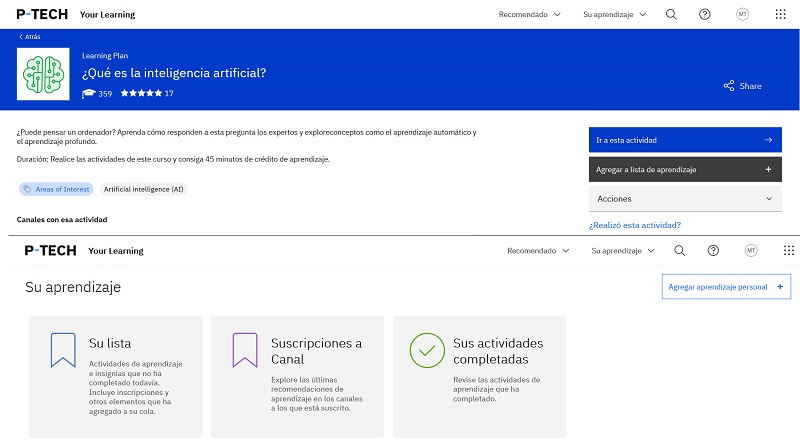Click the green brain course thumbnail

43,74
